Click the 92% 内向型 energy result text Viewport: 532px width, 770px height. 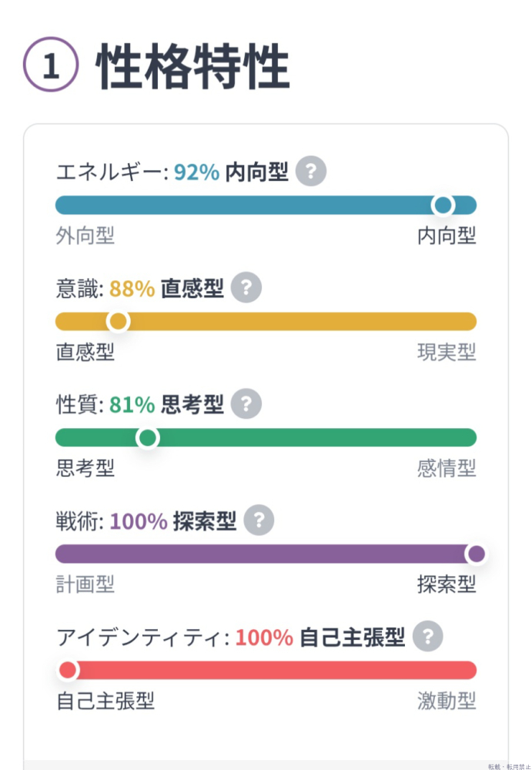231,172
